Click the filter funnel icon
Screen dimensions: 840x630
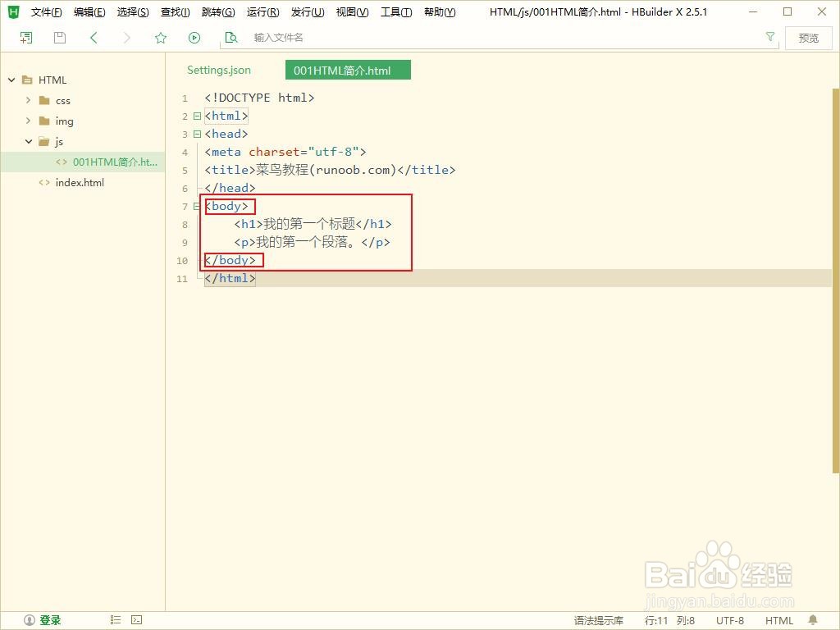pos(769,36)
